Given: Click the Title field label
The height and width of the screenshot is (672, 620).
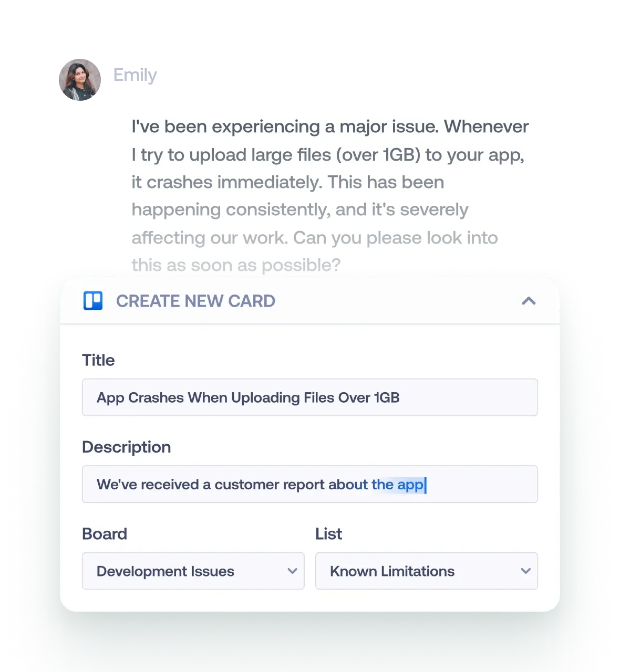Looking at the screenshot, I should pyautogui.click(x=98, y=360).
